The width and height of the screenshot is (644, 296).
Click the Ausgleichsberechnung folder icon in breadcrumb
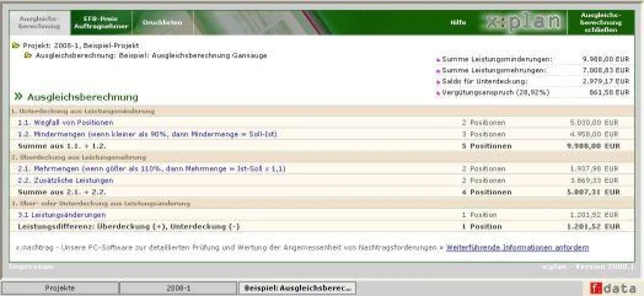28,55
